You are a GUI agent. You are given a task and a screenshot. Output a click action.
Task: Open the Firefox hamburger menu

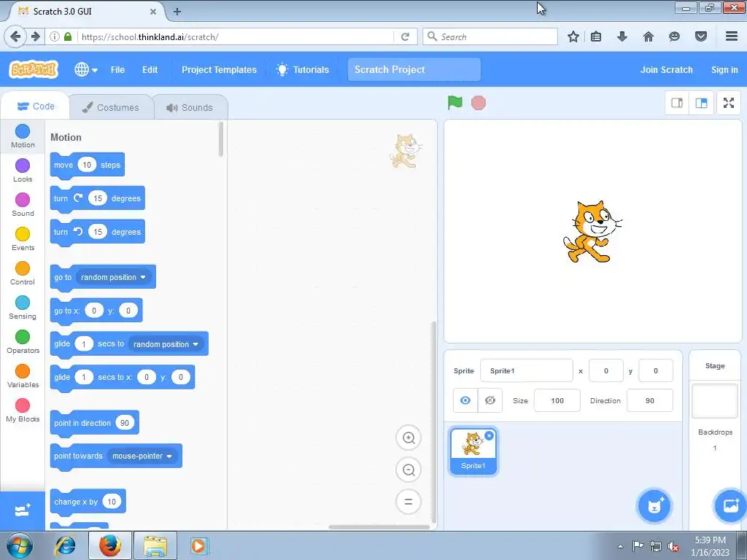(x=731, y=36)
